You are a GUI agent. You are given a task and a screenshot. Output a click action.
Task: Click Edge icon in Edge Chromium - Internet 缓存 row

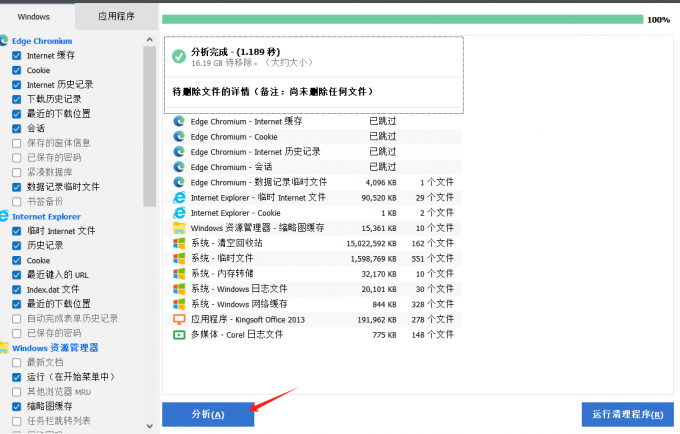coord(179,121)
